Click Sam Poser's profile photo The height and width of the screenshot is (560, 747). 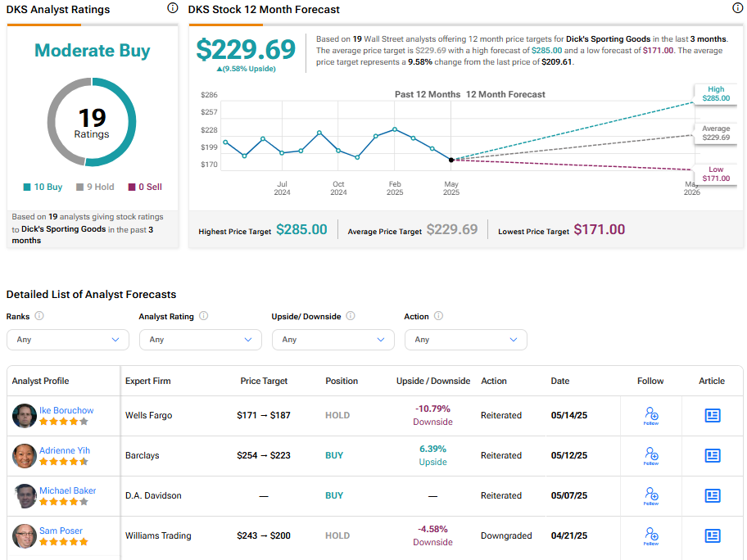coord(25,535)
